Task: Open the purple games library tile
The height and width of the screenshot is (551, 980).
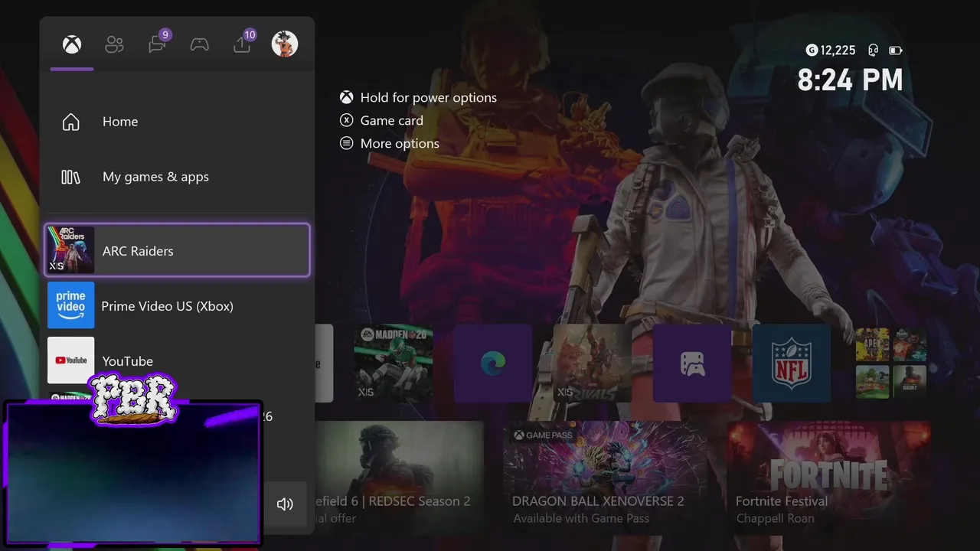Action: click(x=692, y=363)
